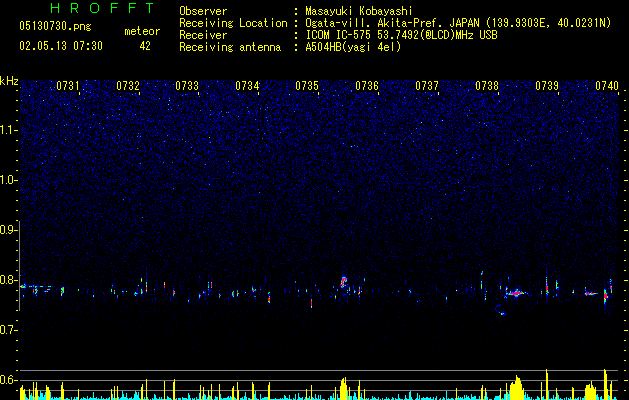Click the 0735 time marker
The height and width of the screenshot is (400, 629).
pyautogui.click(x=307, y=85)
